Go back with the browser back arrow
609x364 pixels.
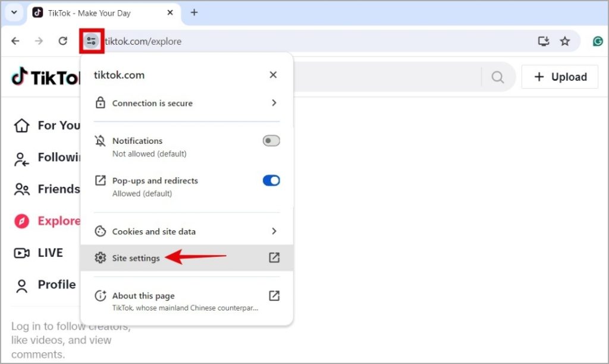[x=15, y=41]
